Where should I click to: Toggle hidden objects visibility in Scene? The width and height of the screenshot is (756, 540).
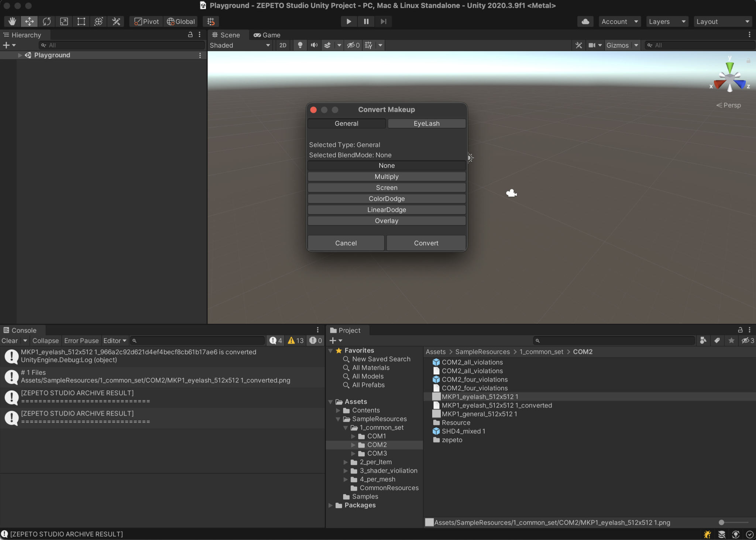(x=353, y=45)
